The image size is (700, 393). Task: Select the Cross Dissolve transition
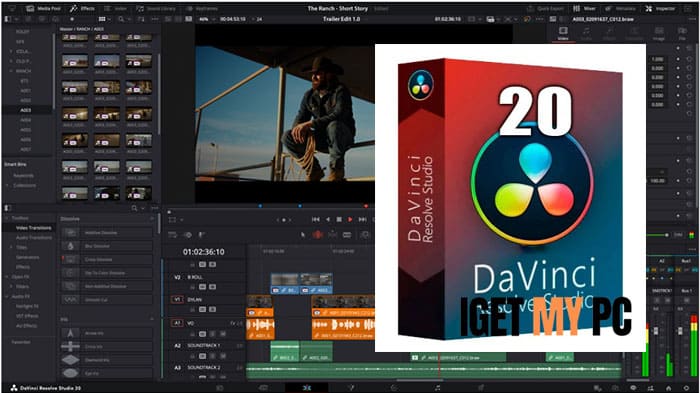pyautogui.click(x=107, y=259)
